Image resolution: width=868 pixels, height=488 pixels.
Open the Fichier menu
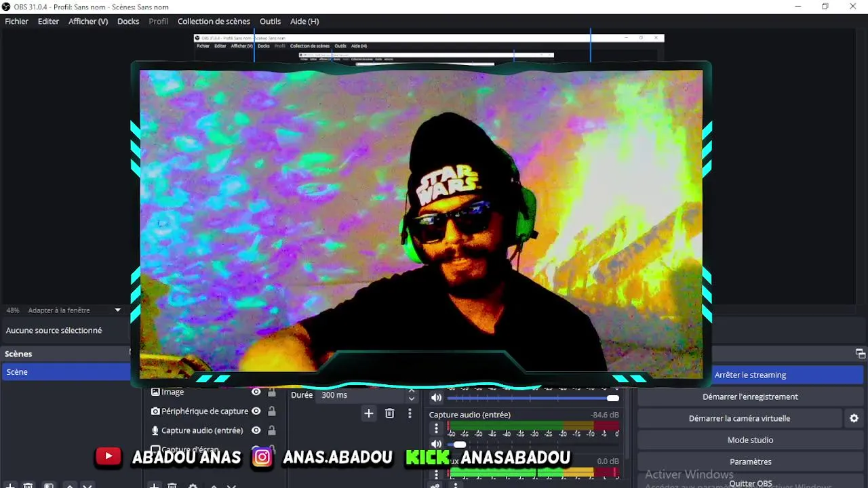click(17, 21)
